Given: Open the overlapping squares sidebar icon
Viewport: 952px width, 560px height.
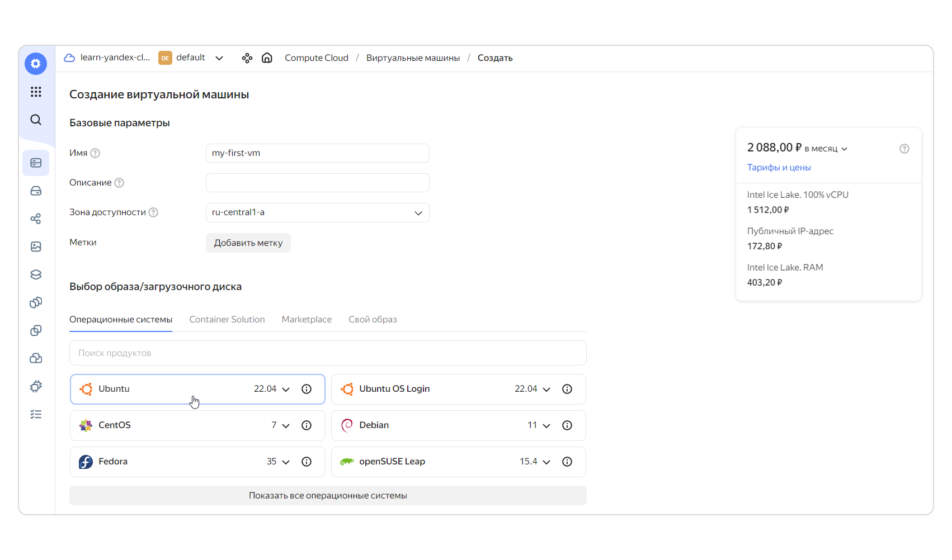Looking at the screenshot, I should tap(36, 330).
